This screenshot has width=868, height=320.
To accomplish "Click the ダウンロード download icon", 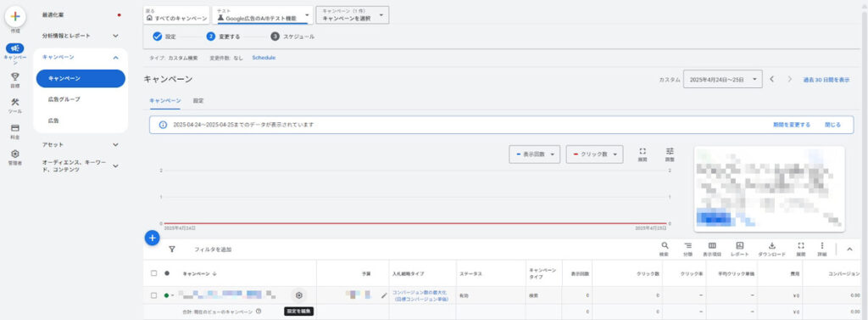I will pos(771,245).
